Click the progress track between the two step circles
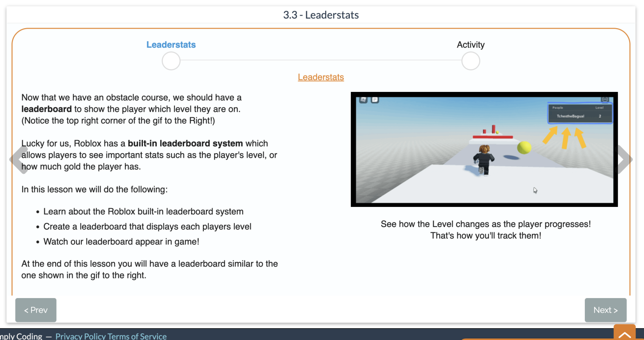644x340 pixels. [321, 60]
